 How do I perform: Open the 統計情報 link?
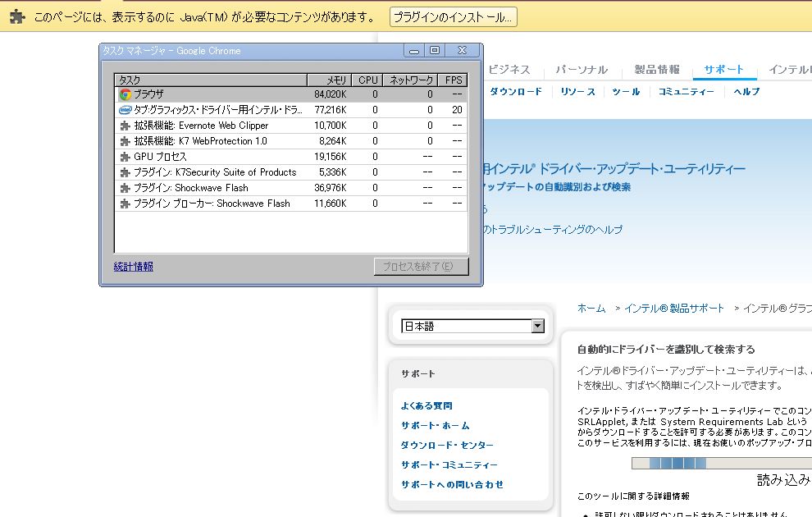(134, 266)
